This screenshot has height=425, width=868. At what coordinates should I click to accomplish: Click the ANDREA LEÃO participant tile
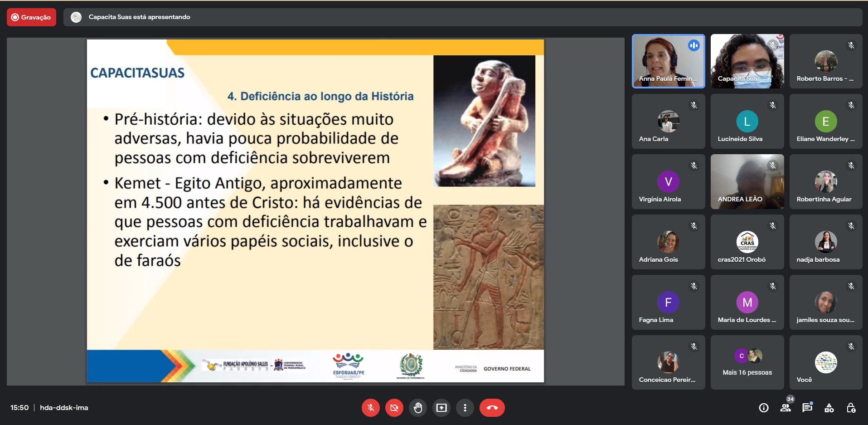[x=747, y=182]
